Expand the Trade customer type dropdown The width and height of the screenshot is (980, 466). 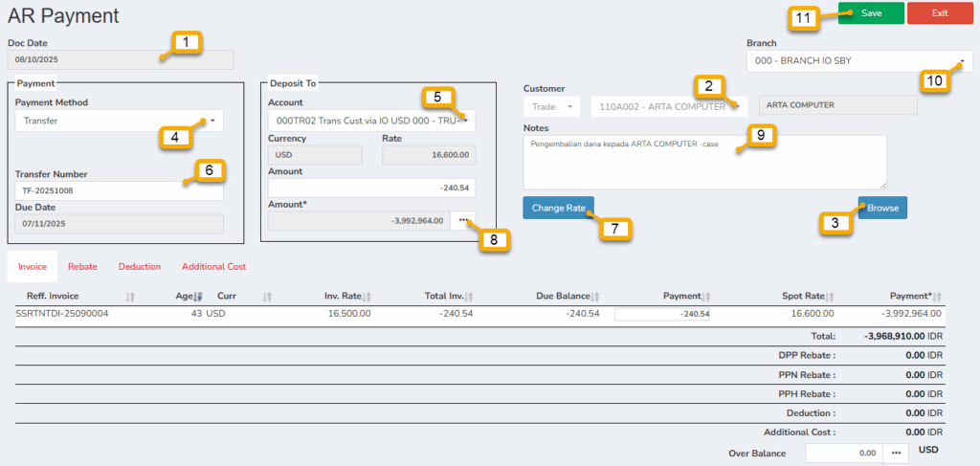[x=551, y=106]
